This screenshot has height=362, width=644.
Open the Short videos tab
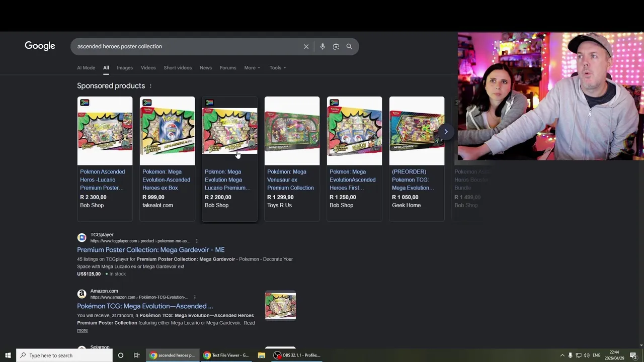pos(178,68)
